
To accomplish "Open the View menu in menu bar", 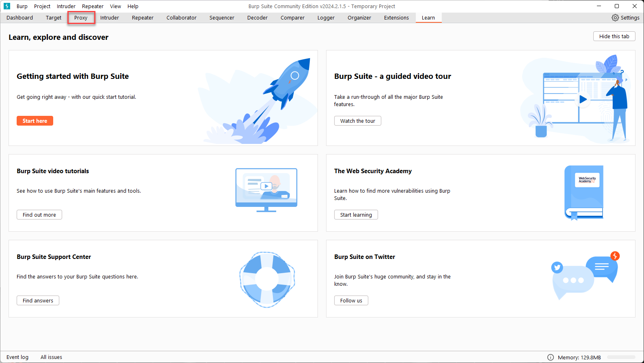I will coord(115,6).
